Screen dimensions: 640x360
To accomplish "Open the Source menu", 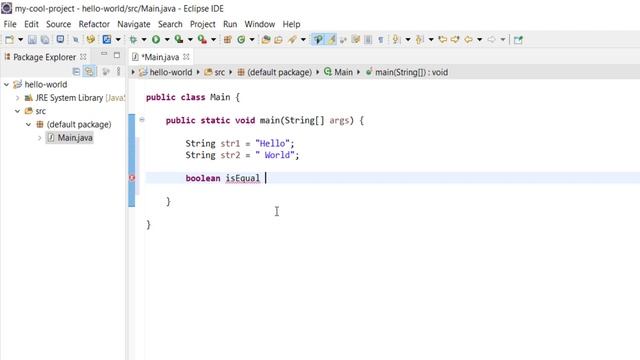I will point(58,24).
